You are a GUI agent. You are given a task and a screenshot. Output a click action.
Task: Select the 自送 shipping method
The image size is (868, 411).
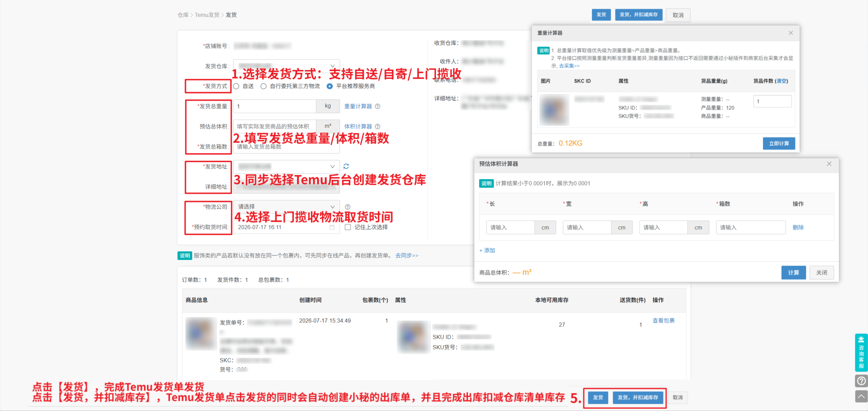tap(236, 86)
